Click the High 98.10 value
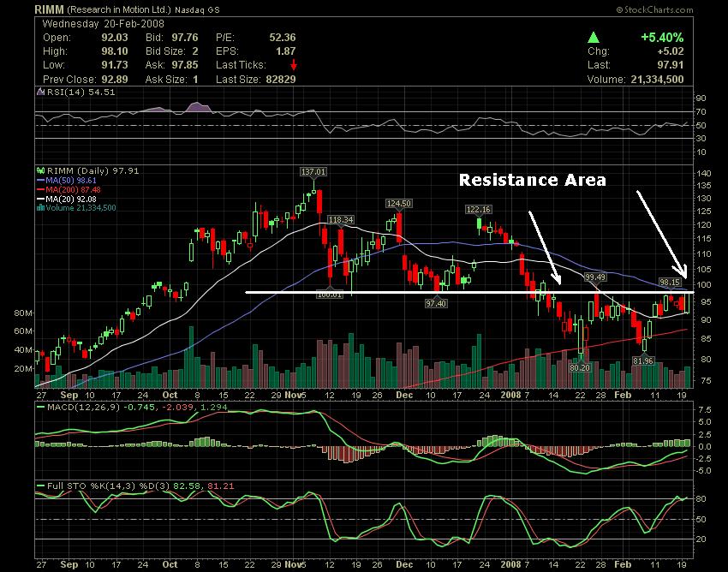This screenshot has width=728, height=572. pos(115,51)
